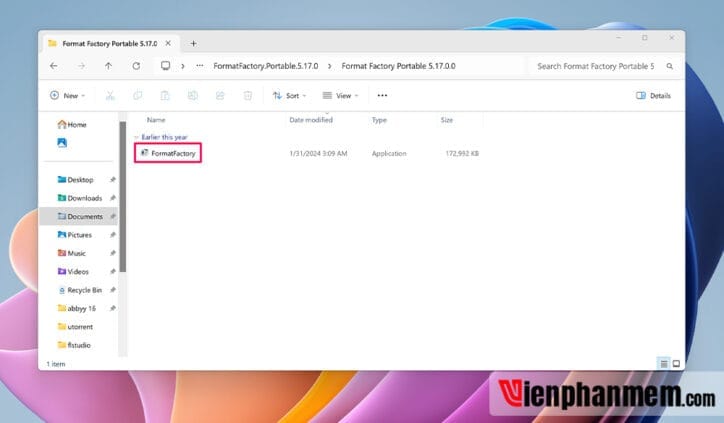The height and width of the screenshot is (423, 724).
Task: Click the This PC monitor icon in address bar
Action: (x=165, y=66)
